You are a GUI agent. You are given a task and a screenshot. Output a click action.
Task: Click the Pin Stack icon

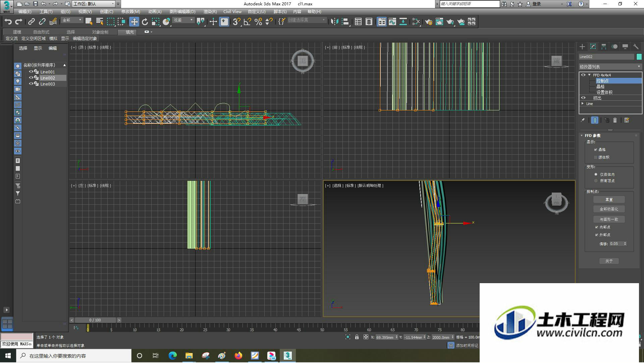tap(583, 120)
